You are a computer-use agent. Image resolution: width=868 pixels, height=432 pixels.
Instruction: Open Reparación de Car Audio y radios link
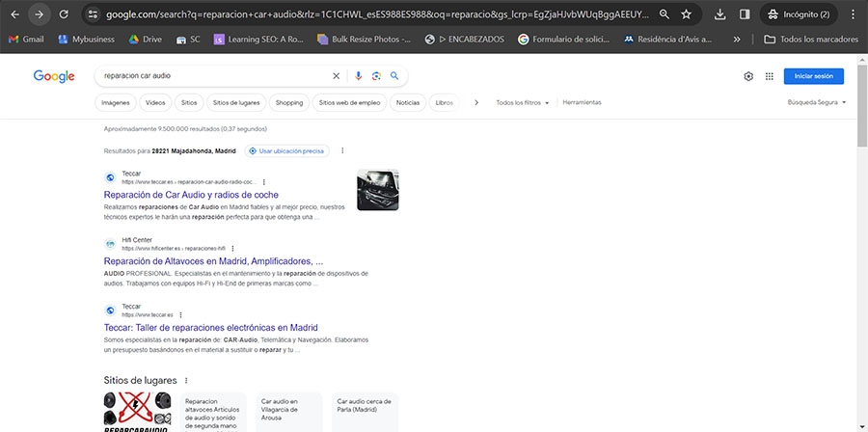(191, 195)
